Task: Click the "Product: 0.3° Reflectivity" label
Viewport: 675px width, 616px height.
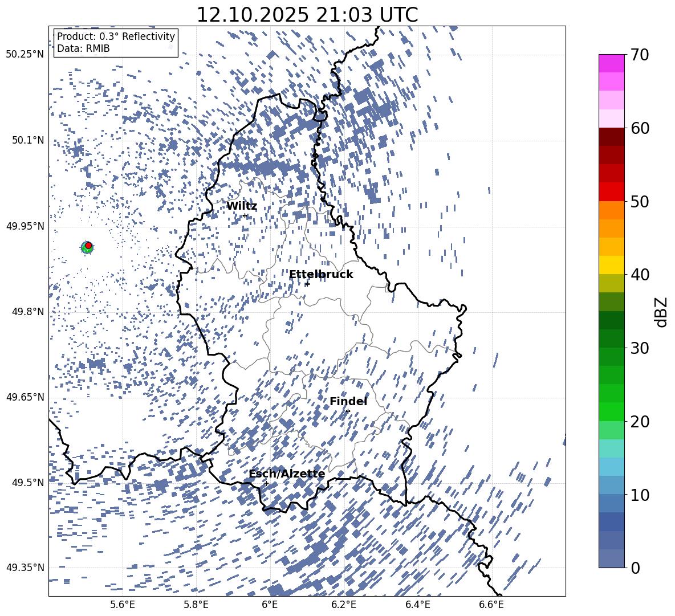Action: pos(116,36)
